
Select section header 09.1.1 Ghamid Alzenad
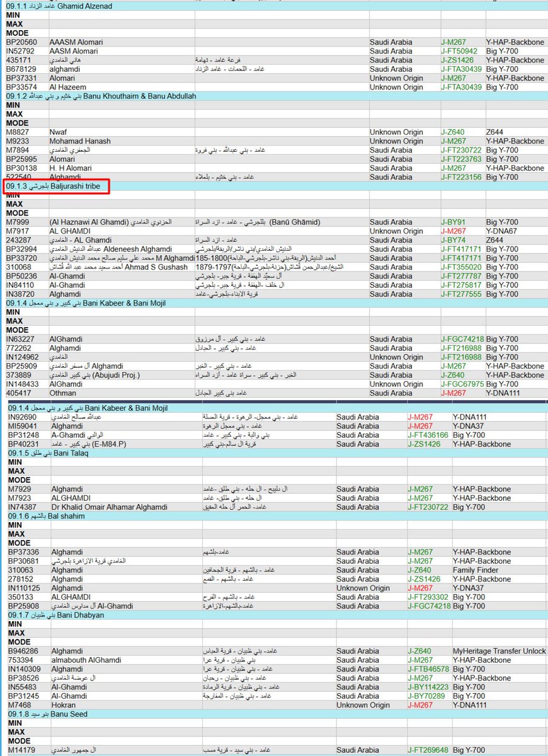pyautogui.click(x=59, y=6)
